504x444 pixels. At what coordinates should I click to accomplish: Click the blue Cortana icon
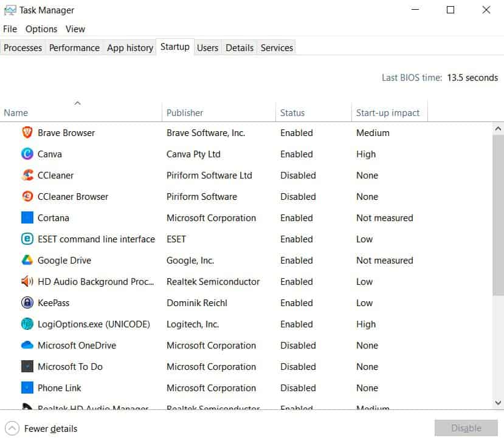[x=27, y=217]
